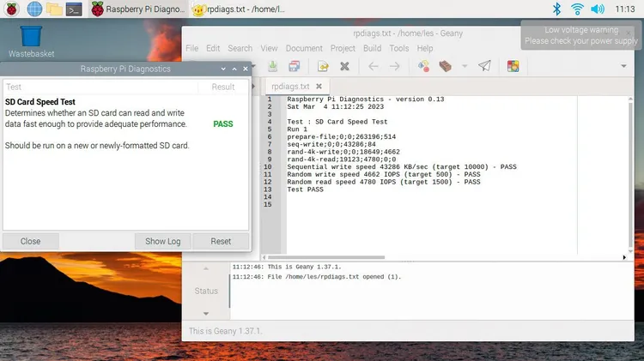
Task: Expand the Build dropdown arrow in toolbar
Action: 465,66
